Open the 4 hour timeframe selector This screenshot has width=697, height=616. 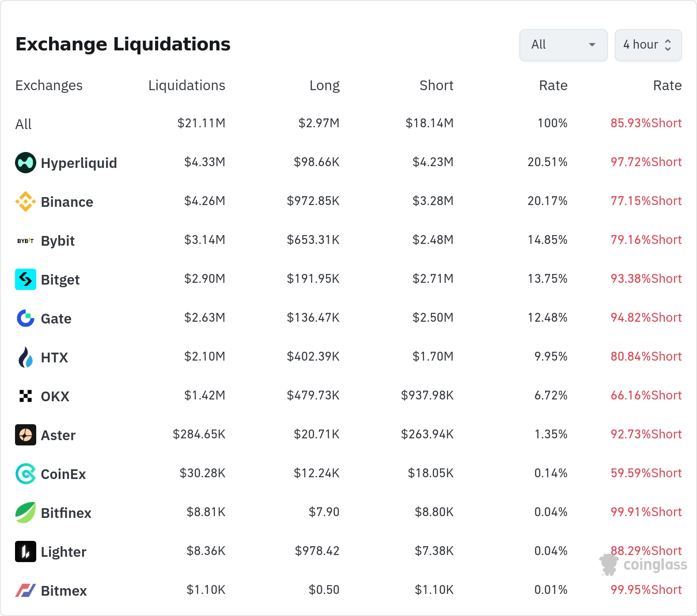click(x=648, y=45)
